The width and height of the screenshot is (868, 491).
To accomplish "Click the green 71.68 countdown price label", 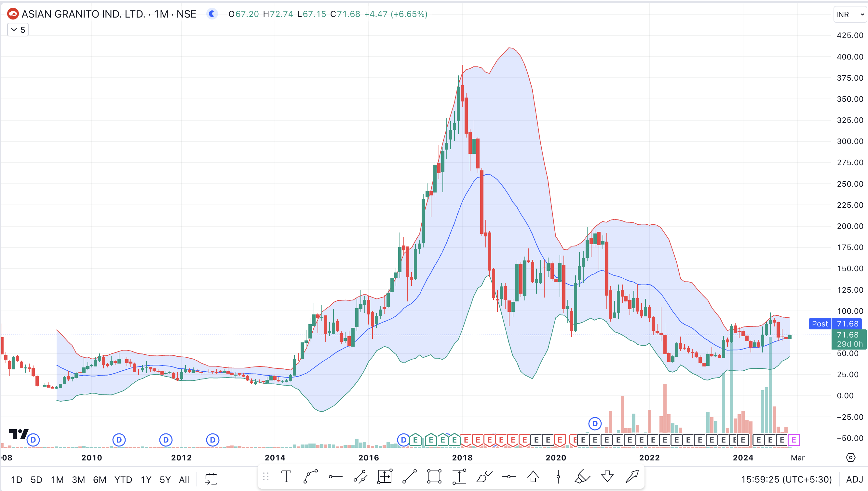I will pos(849,339).
